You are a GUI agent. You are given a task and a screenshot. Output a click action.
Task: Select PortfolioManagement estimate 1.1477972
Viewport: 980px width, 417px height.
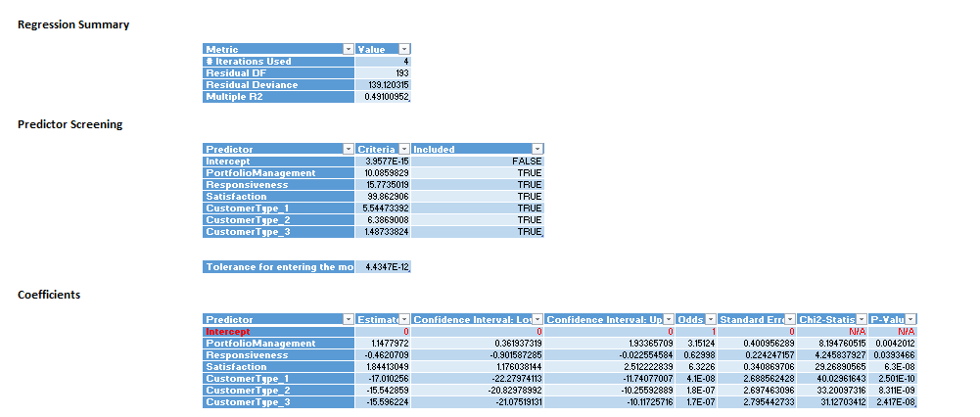click(x=383, y=344)
